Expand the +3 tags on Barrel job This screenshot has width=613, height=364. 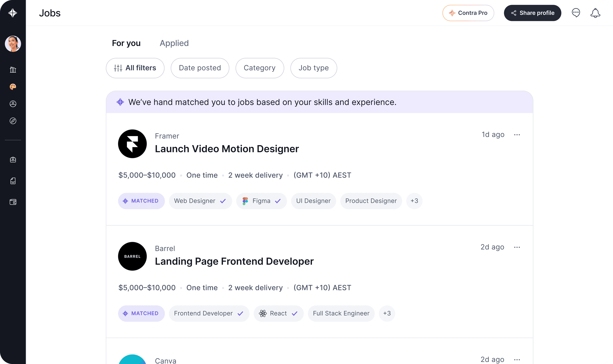[387, 313]
